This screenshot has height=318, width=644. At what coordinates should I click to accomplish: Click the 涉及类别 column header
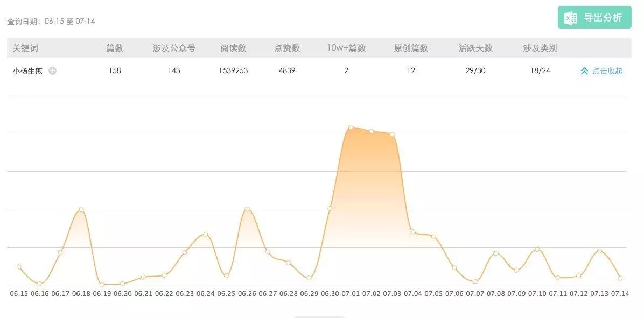point(540,48)
